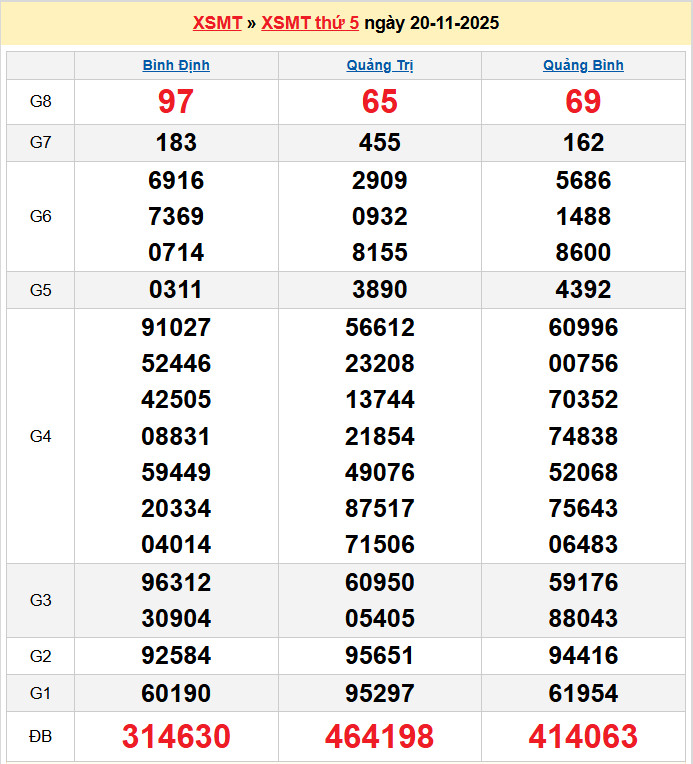Click Quảng Bình special prize 414063
This screenshot has height=764, width=693.
click(583, 737)
